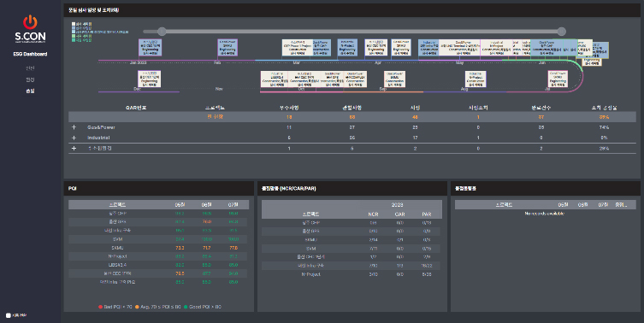Click the PQI panel title
Viewport: 644px width, 323px height.
tap(73, 188)
